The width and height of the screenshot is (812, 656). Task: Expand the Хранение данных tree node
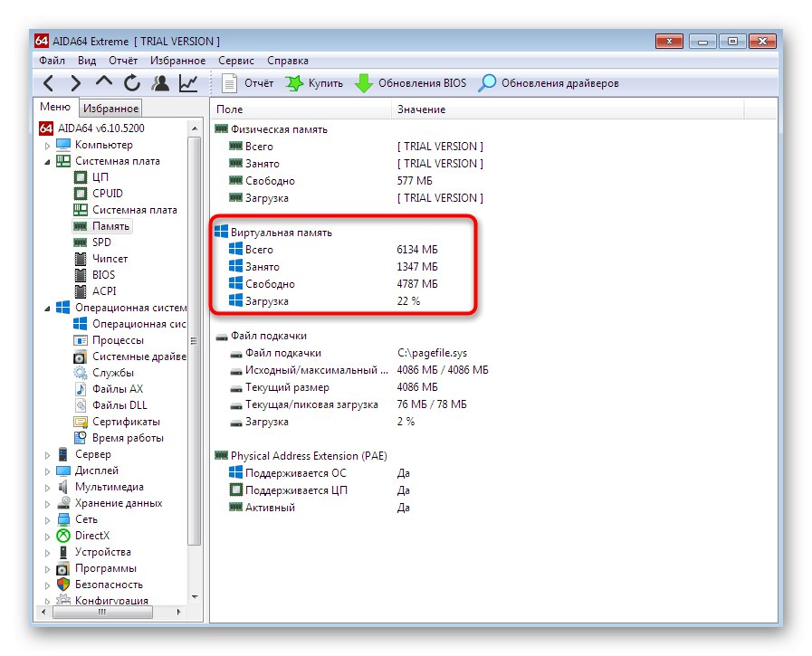48,504
